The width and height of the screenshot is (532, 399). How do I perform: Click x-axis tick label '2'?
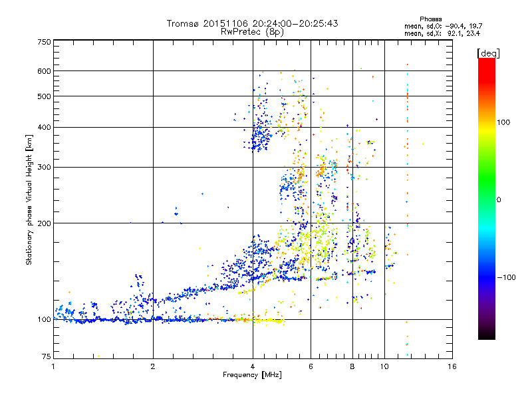(x=153, y=366)
